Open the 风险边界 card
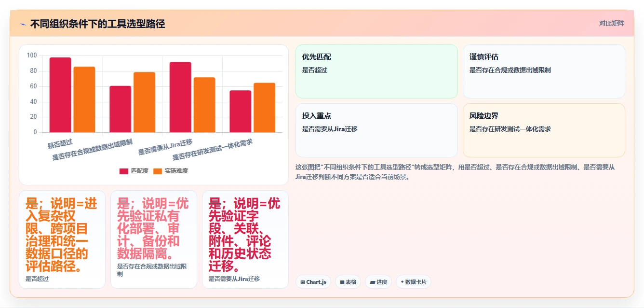The height and width of the screenshot is (308, 644). click(544, 130)
